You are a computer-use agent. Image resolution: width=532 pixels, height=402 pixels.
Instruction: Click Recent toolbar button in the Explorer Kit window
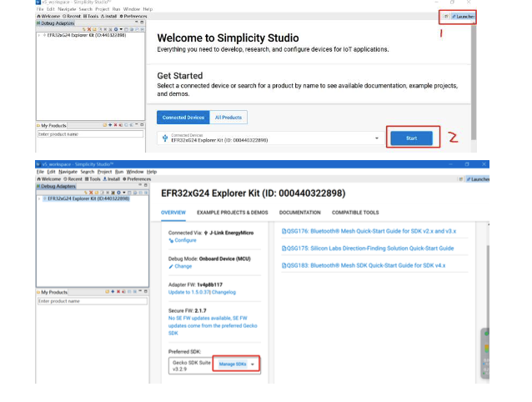click(73, 179)
